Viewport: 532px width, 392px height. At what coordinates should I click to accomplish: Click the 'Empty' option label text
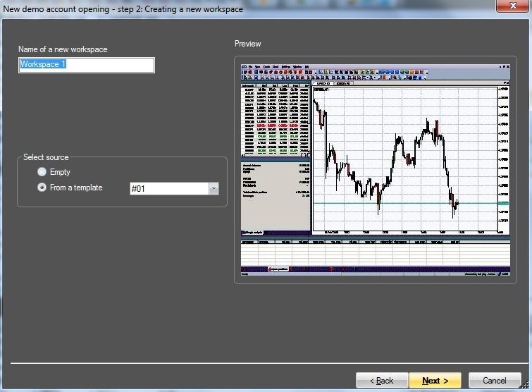pyautogui.click(x=60, y=172)
